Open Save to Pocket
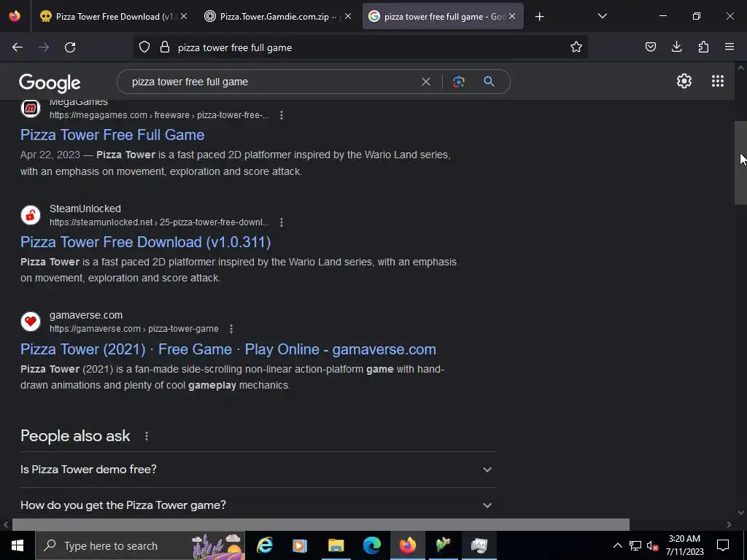The image size is (747, 560). 650,47
